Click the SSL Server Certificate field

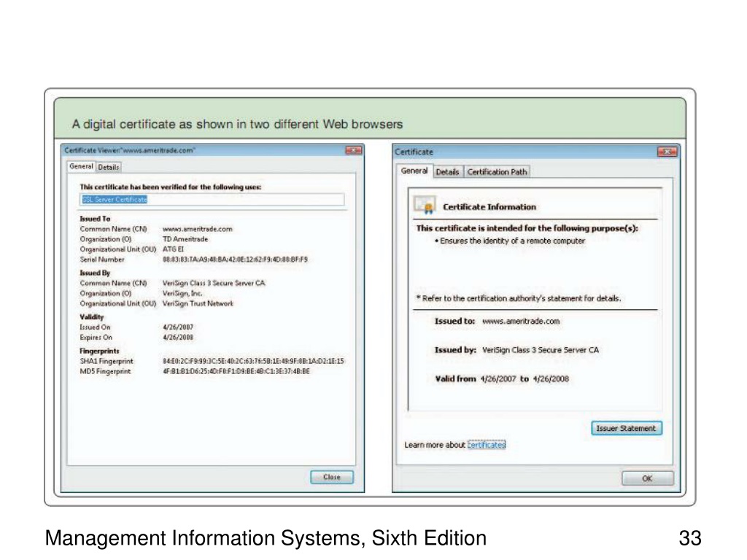tap(212, 200)
